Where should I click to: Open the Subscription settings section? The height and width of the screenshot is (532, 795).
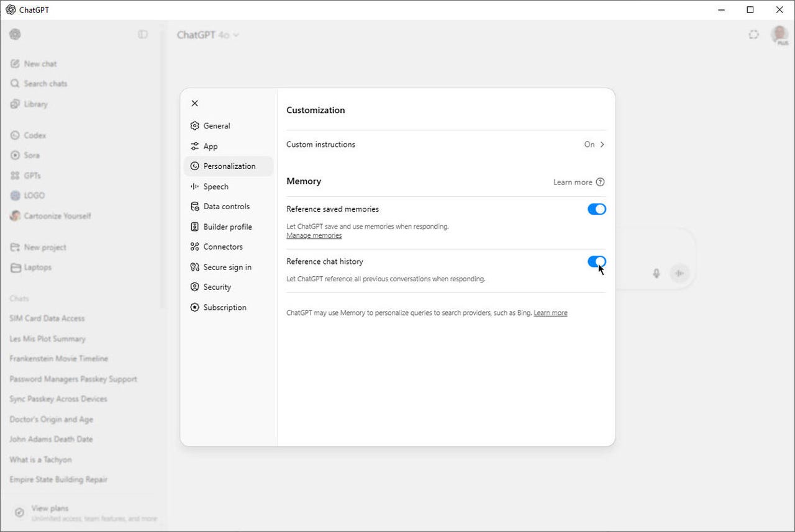click(229, 307)
